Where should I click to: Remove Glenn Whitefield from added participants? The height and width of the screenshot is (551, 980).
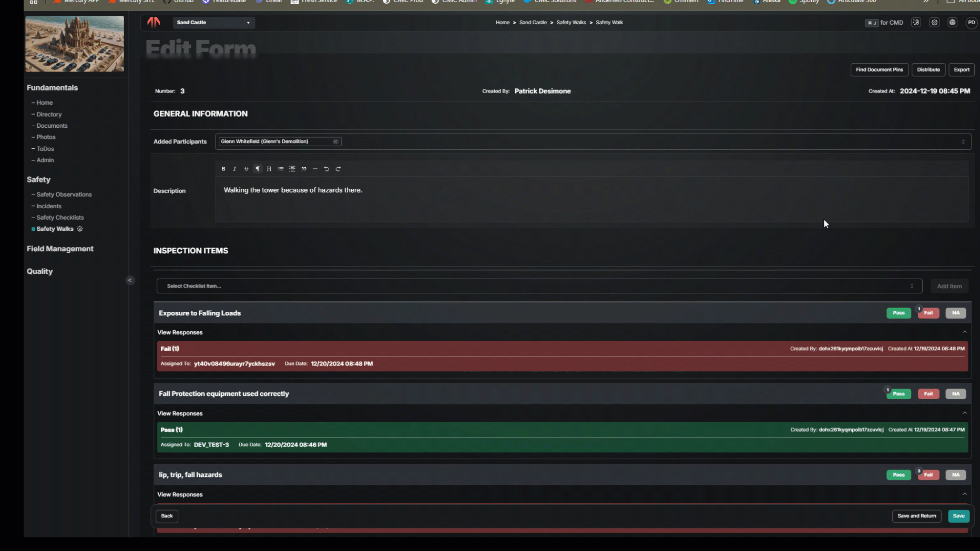(x=335, y=141)
